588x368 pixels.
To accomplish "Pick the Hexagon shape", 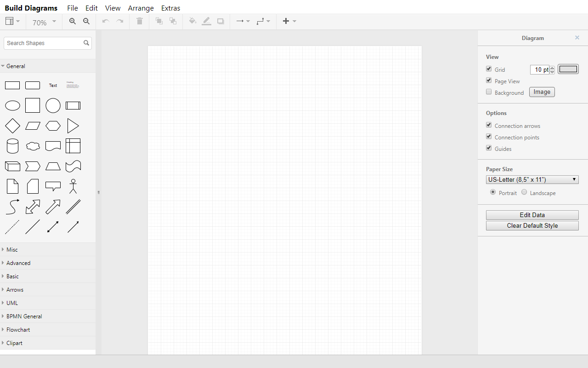I will click(x=53, y=126).
